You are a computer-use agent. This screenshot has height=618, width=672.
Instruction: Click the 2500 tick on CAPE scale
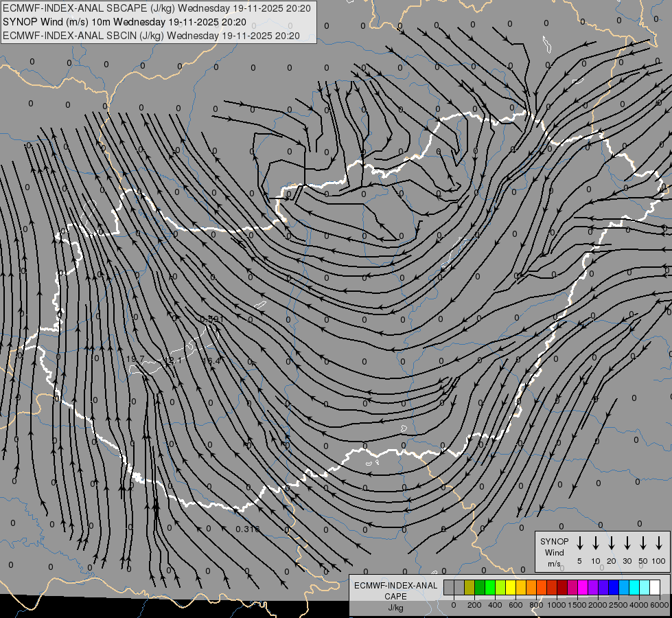coord(618,605)
